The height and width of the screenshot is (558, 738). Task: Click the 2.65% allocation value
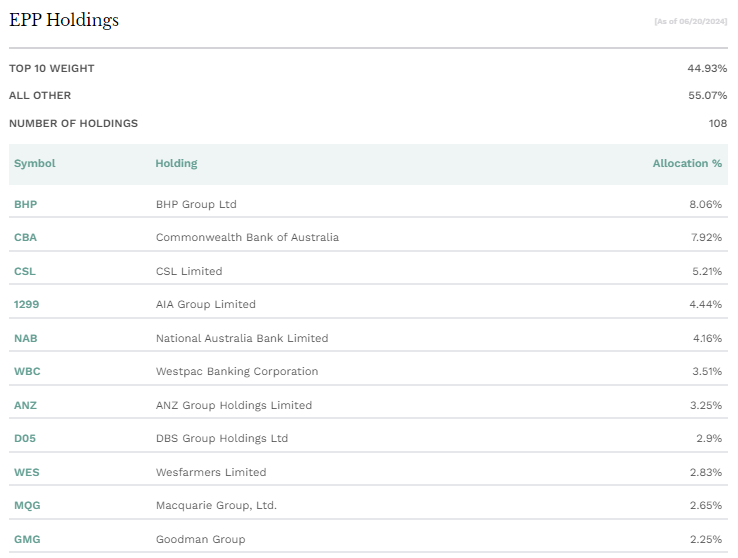[706, 505]
